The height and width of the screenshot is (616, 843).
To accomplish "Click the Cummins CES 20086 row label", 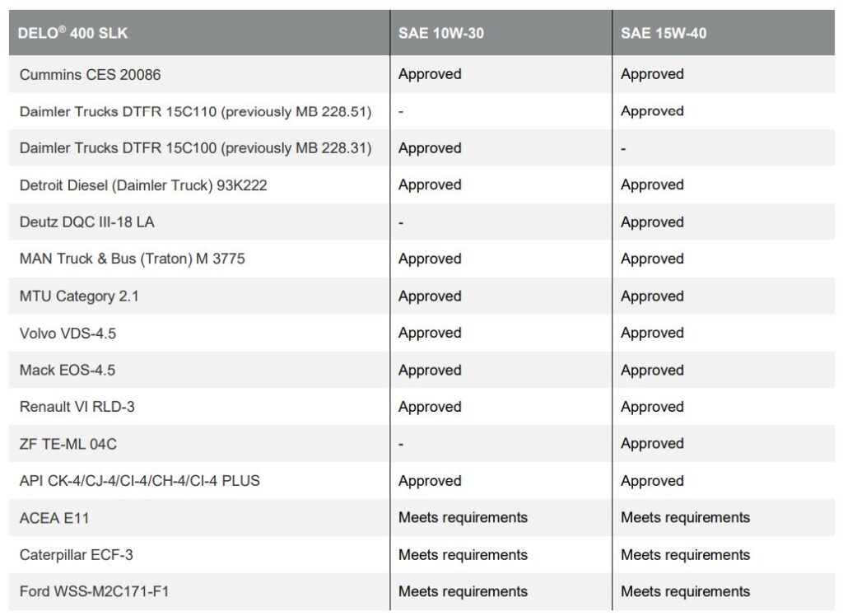I will tap(91, 74).
